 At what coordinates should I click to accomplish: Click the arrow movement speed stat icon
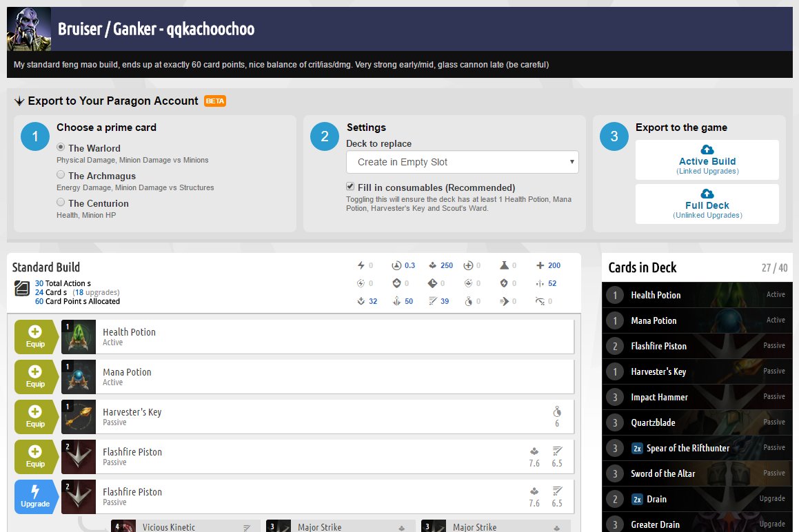[x=504, y=301]
